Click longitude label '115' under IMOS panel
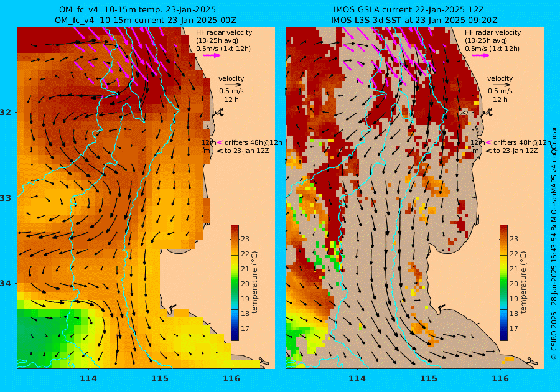 (x=429, y=378)
